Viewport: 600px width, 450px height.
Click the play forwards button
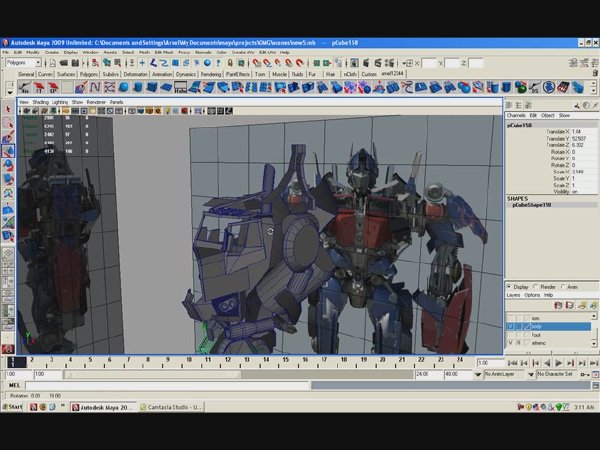[559, 363]
